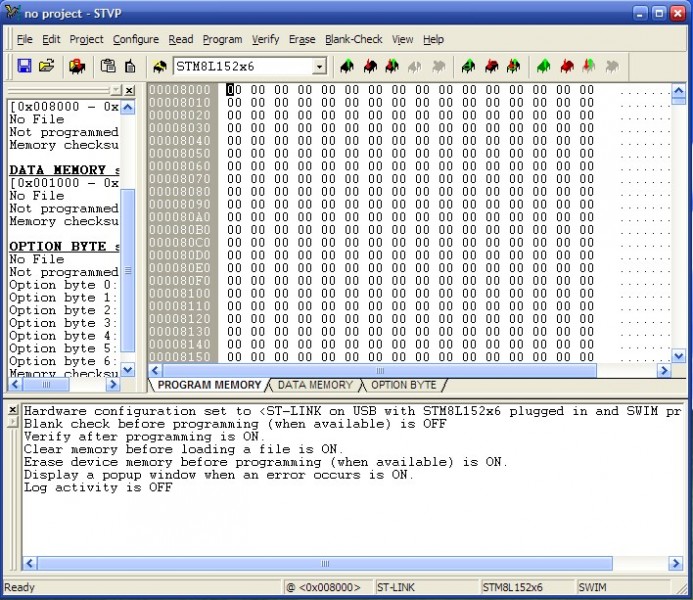Click the Save floppy disk icon
Screen dimensions: 693x600
pyautogui.click(x=24, y=66)
